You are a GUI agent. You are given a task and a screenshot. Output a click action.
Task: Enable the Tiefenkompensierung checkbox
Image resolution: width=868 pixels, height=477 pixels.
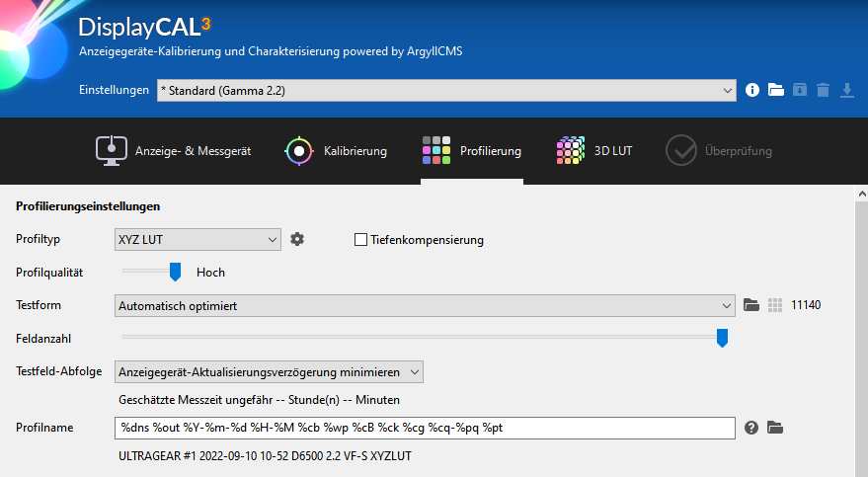tap(360, 240)
